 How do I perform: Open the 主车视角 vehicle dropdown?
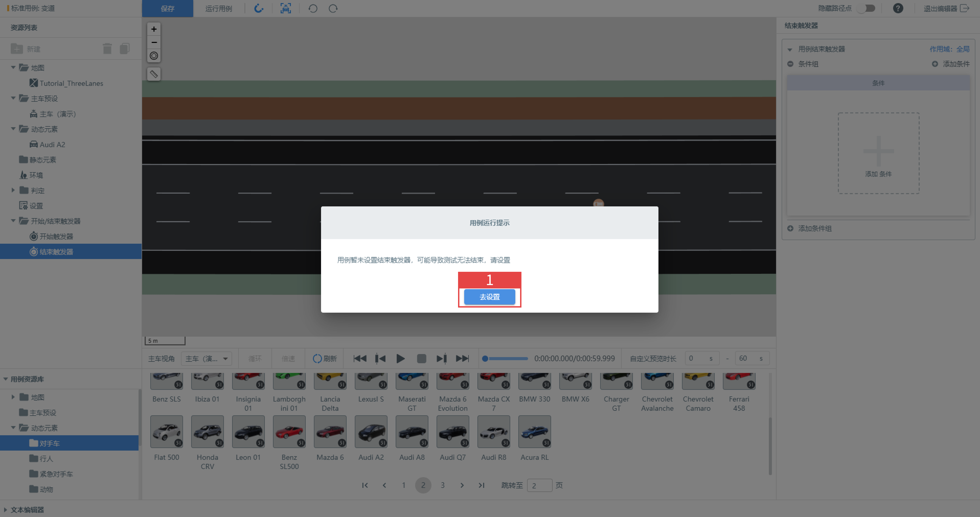(x=207, y=358)
